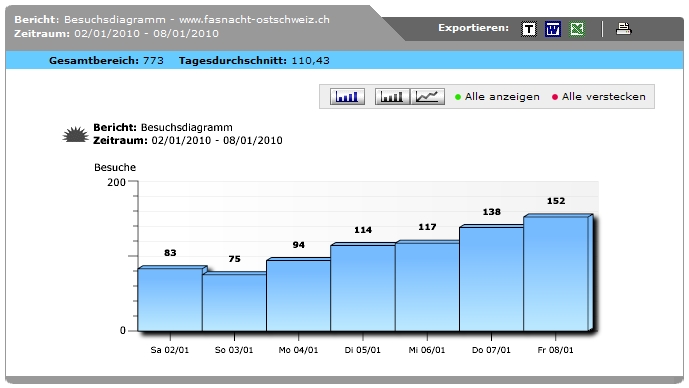Select the Di 05/01 bar showing 114
This screenshot has height=388, width=689.
click(x=363, y=288)
